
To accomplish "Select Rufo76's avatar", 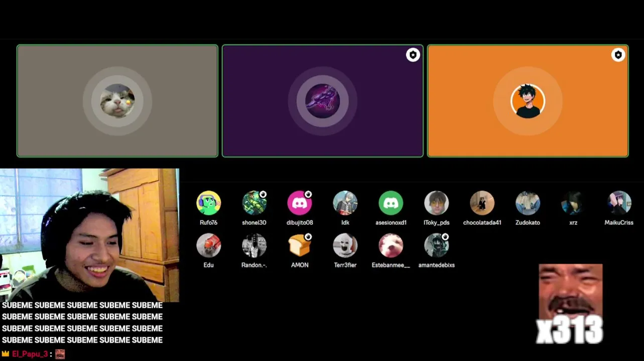I will [x=208, y=203].
